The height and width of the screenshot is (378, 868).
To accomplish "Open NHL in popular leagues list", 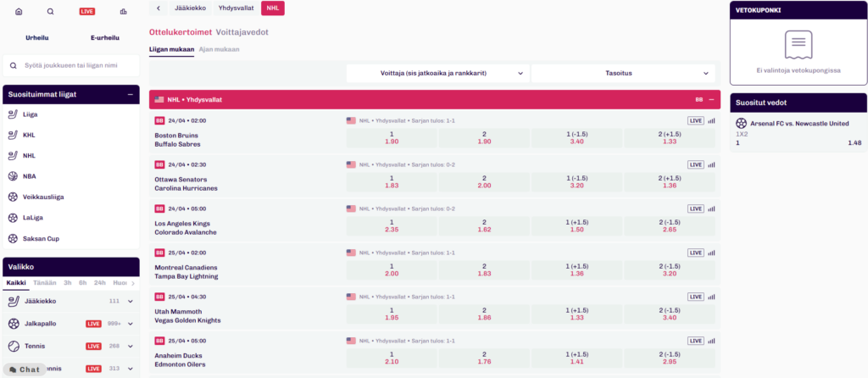I will pyautogui.click(x=71, y=156).
